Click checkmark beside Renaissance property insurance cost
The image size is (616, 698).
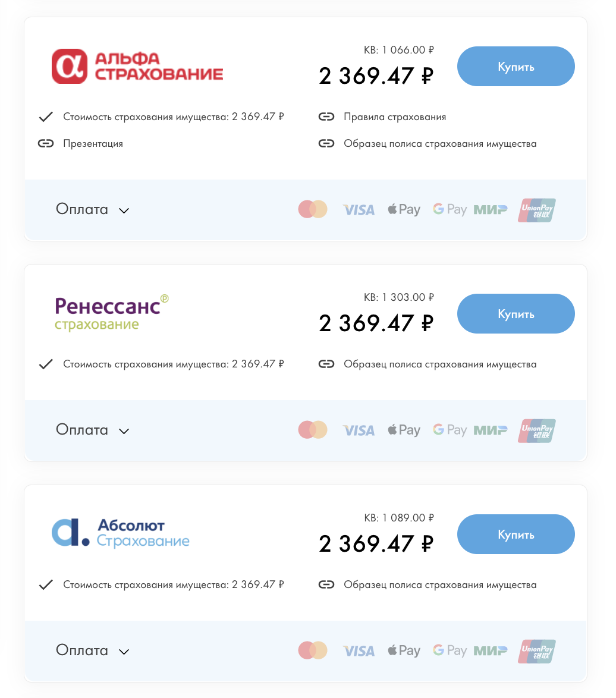[46, 364]
